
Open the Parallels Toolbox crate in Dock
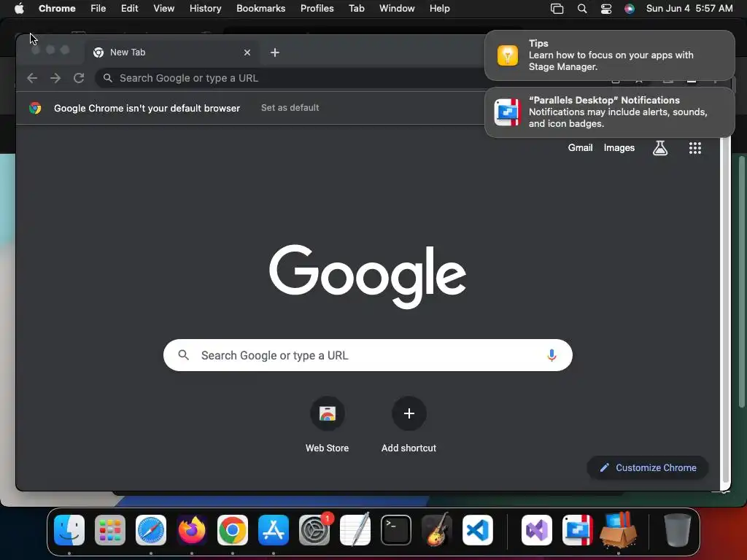619,530
